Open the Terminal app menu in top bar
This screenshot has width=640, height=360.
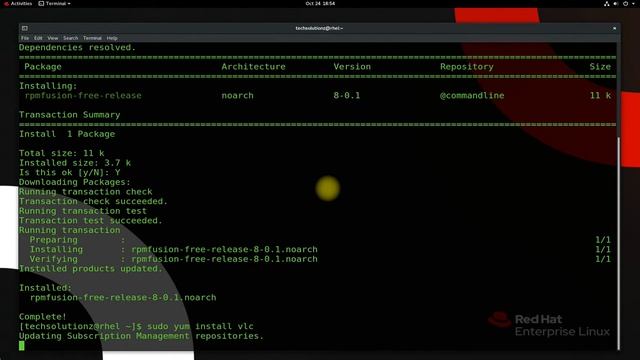[x=55, y=3]
